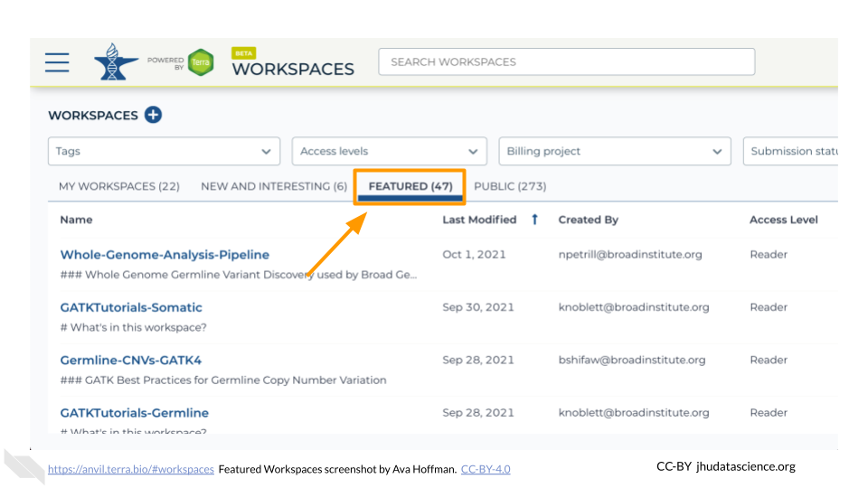
Task: Click the Name column header
Action: click(76, 220)
